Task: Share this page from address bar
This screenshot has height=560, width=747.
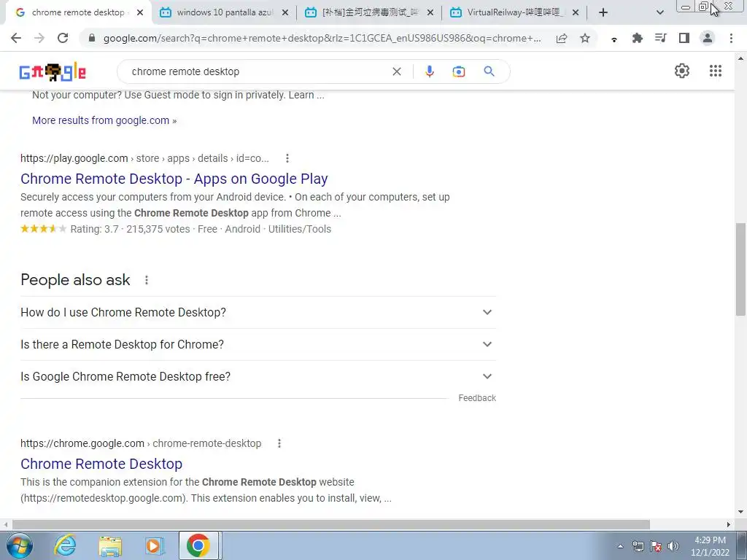Action: coord(562,39)
